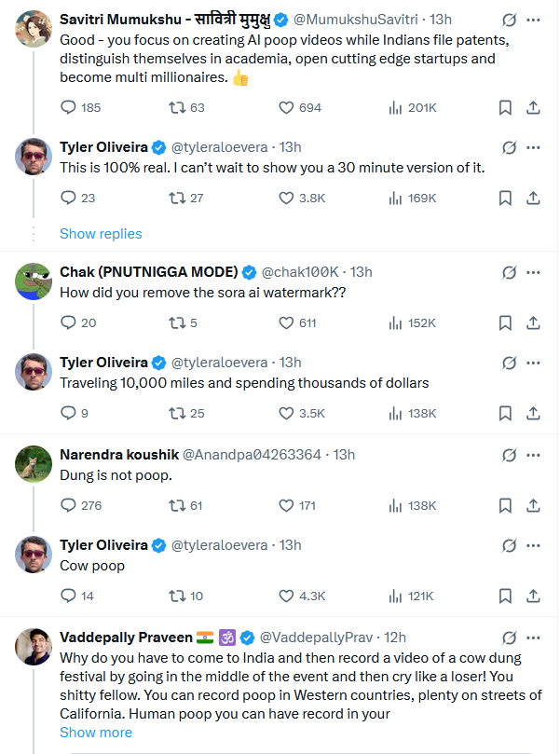The height and width of the screenshot is (754, 560).
Task: Click Savitri Mumukshu's profile avatar
Action: tap(34, 30)
